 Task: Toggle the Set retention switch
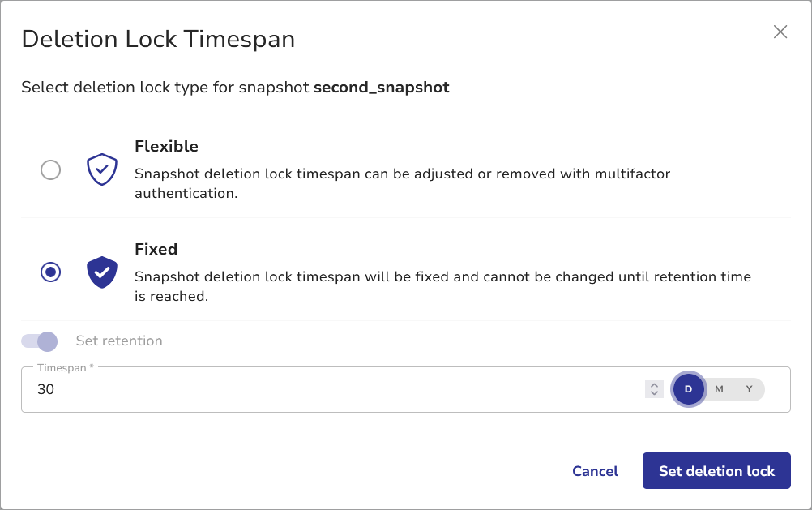40,341
